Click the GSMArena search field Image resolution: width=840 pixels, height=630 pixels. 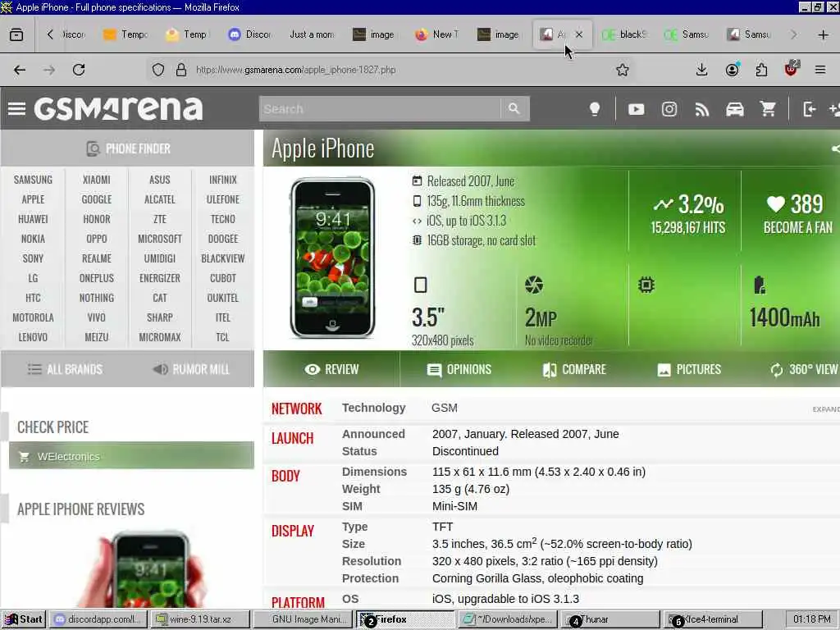380,109
